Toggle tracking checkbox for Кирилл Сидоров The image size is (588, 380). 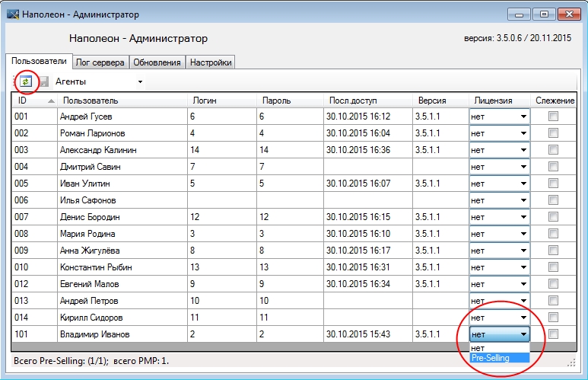[x=553, y=318]
